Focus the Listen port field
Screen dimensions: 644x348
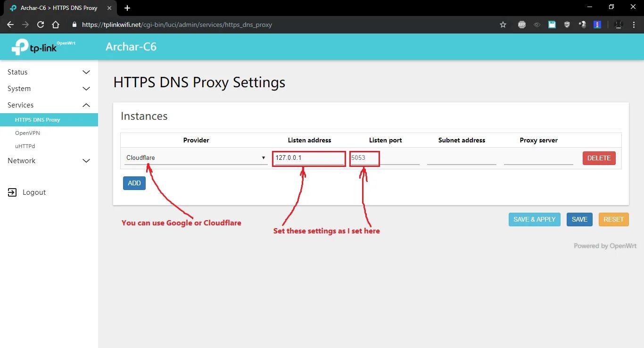point(385,158)
